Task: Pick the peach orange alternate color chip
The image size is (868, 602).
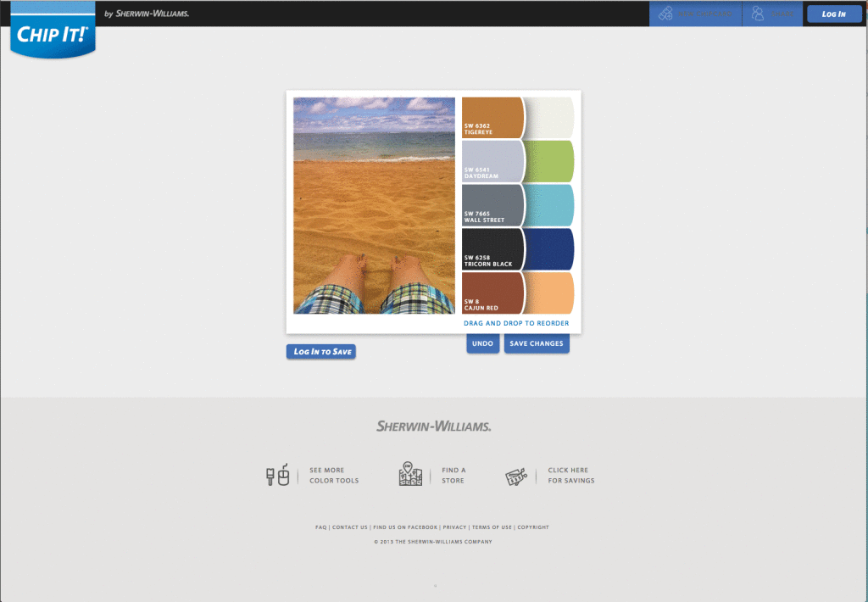Action: [x=549, y=293]
